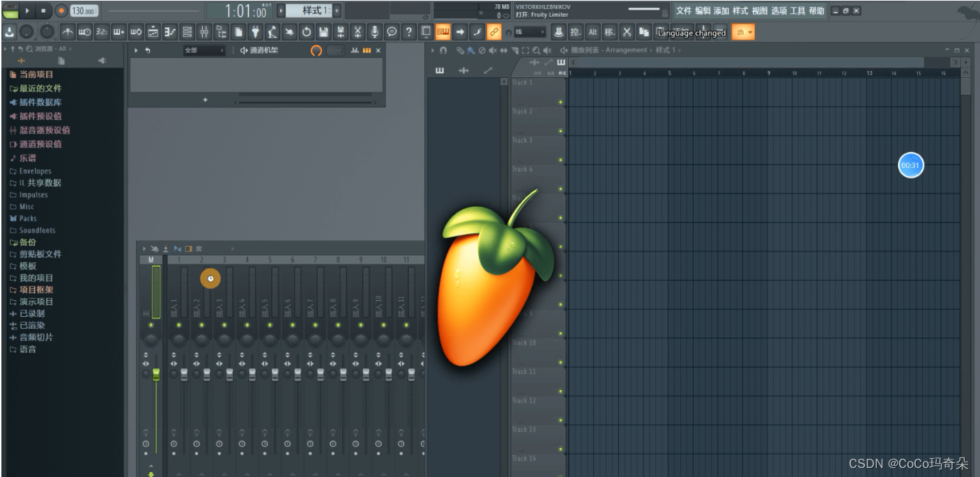Open the orange zh language dropdown
This screenshot has height=477, width=980.
(x=743, y=32)
